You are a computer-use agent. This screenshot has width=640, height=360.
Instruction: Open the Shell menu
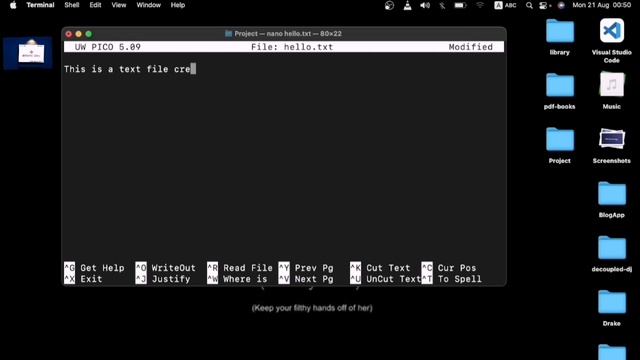click(72, 5)
